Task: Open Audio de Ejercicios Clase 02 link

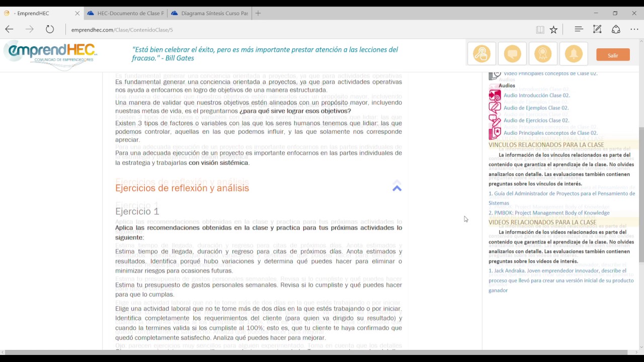Action: (x=536, y=121)
